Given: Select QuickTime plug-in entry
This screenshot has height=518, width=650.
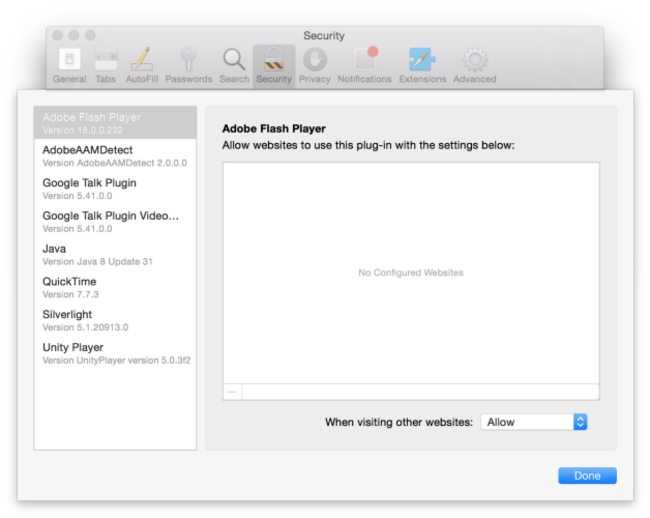Looking at the screenshot, I should 115,287.
